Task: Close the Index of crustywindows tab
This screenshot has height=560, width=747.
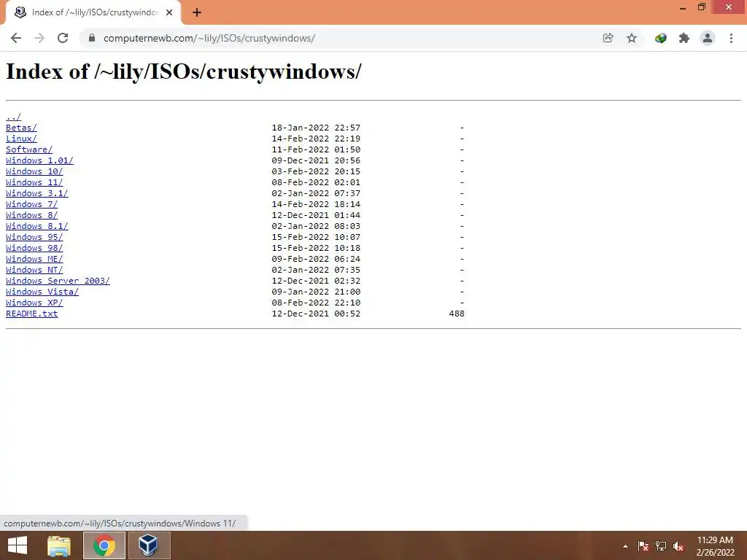Action: click(169, 12)
